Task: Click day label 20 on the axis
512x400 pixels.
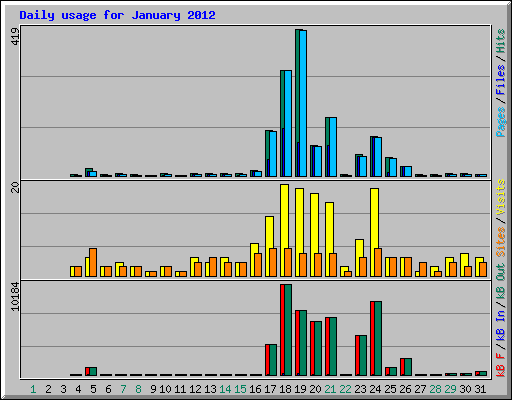Action: [x=315, y=389]
